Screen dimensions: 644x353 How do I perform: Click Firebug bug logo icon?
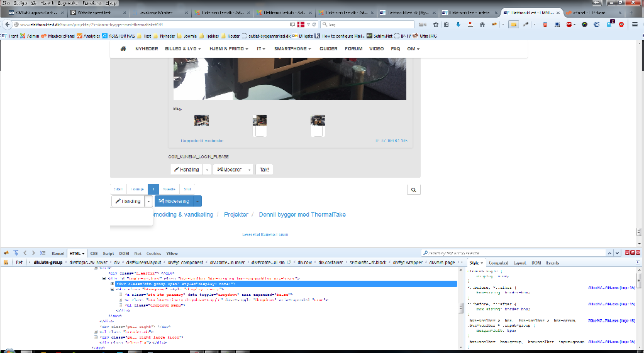[6, 253]
